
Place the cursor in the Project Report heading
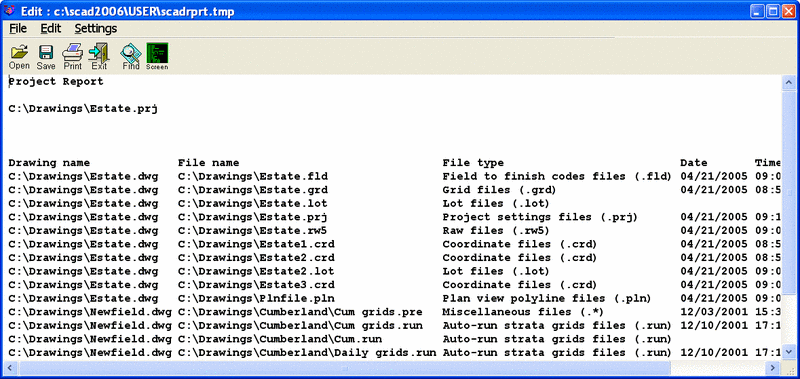(x=56, y=82)
